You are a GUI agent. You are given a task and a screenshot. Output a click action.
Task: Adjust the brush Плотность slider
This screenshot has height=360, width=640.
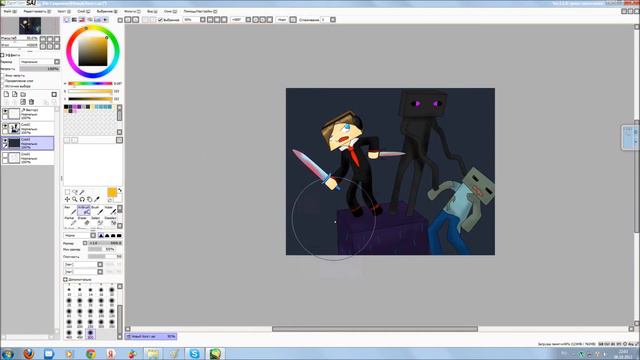coord(105,256)
